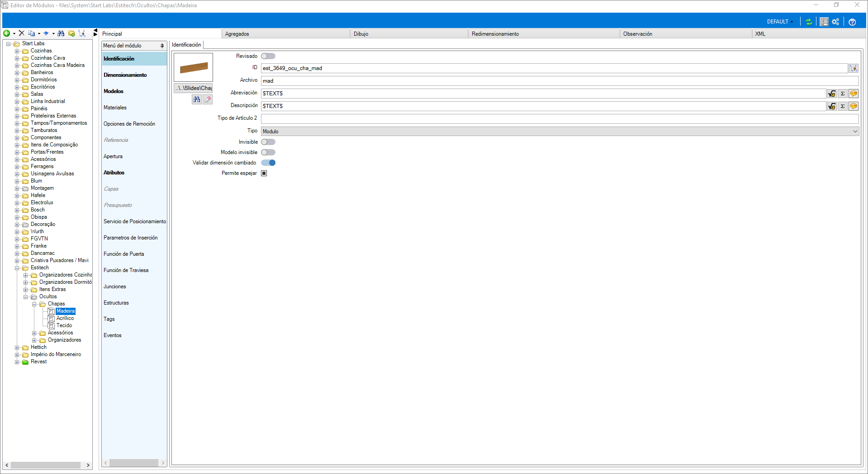Open the dropdown arrow next to back icon
Screen dimensions: 868x474
click(14, 34)
